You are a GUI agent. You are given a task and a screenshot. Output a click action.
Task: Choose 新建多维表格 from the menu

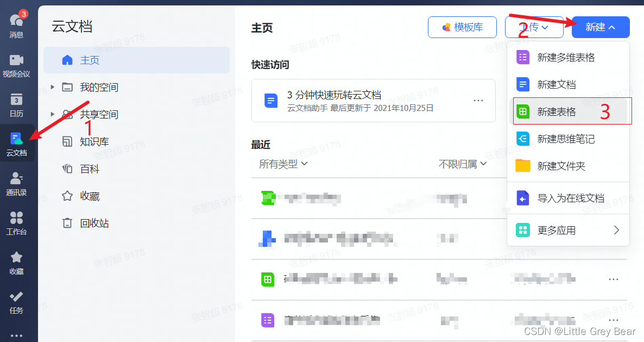568,58
